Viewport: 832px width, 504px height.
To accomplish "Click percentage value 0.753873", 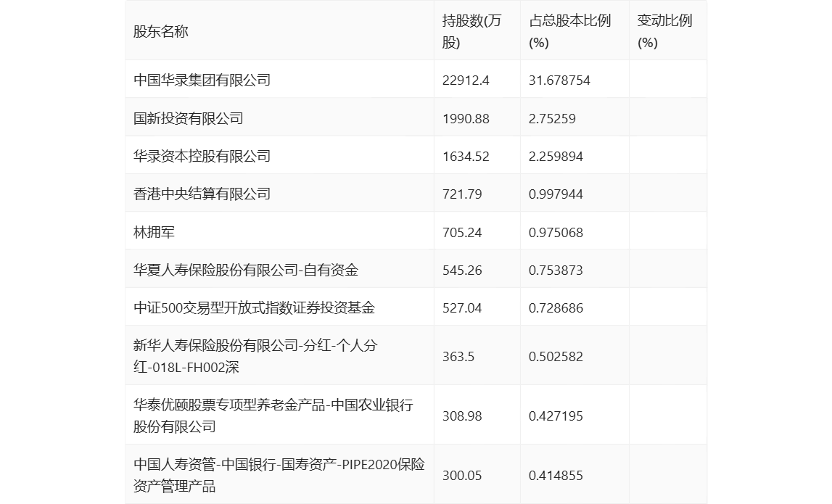I will pyautogui.click(x=556, y=270).
